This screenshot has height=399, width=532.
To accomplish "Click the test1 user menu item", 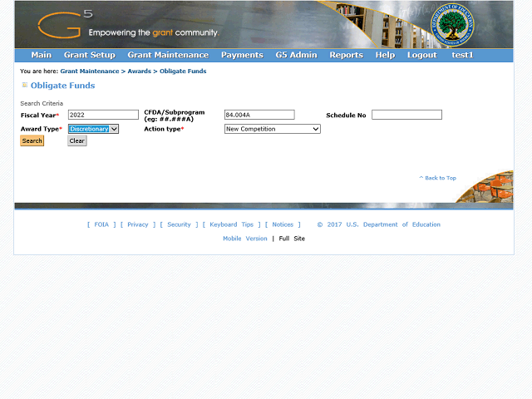I will tap(462, 55).
